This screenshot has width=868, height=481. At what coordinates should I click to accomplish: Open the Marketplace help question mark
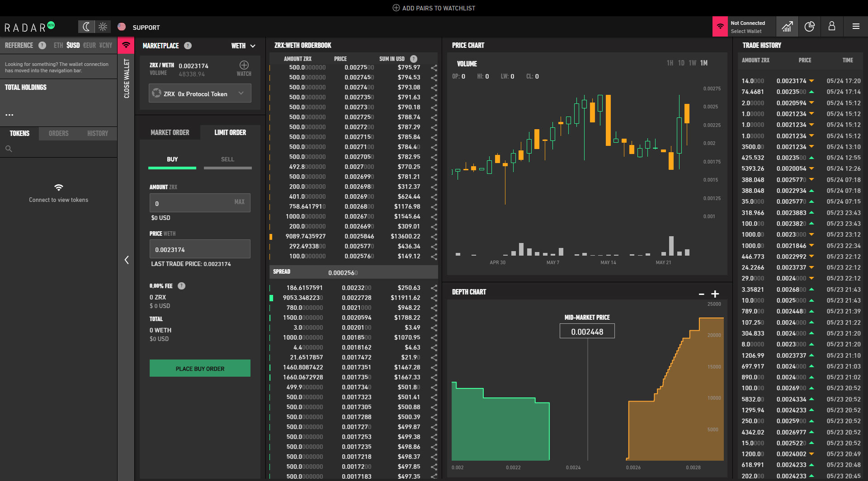pos(188,46)
